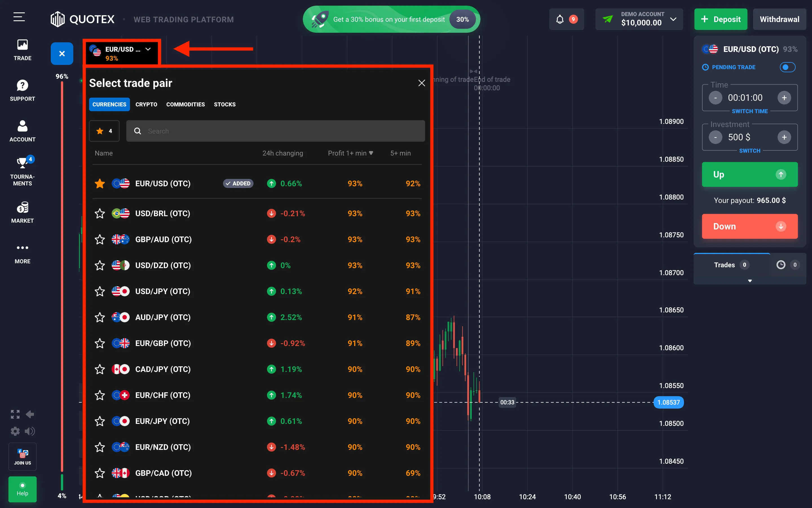Toggle fullscreen mode icon
The width and height of the screenshot is (812, 508).
(15, 414)
